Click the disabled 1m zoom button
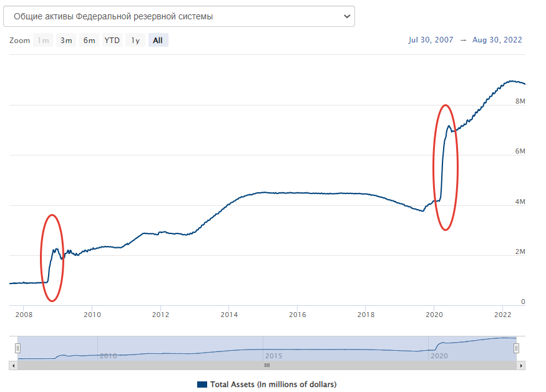 [43, 41]
